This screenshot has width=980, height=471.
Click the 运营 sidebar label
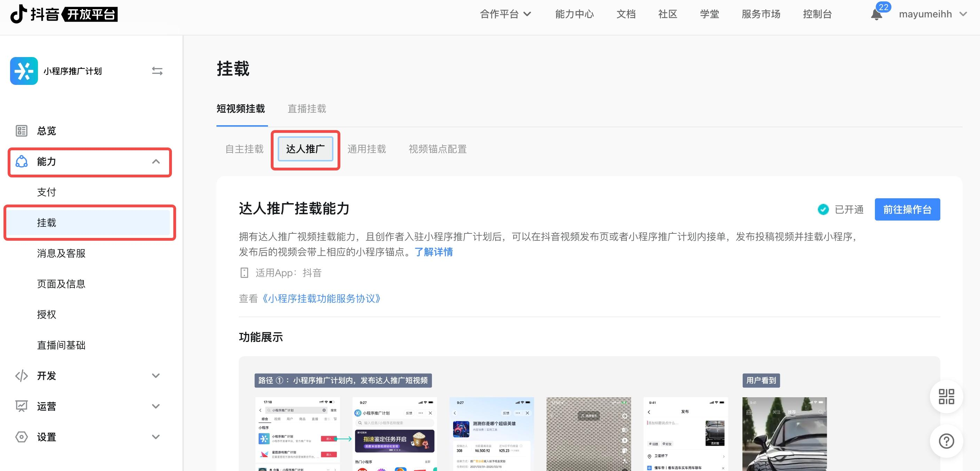point(46,406)
